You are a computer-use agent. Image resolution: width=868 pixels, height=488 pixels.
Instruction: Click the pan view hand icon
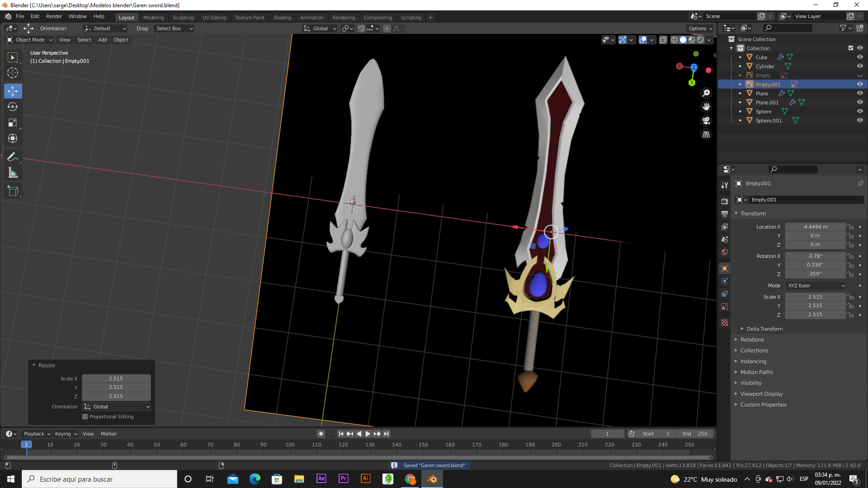coord(706,107)
